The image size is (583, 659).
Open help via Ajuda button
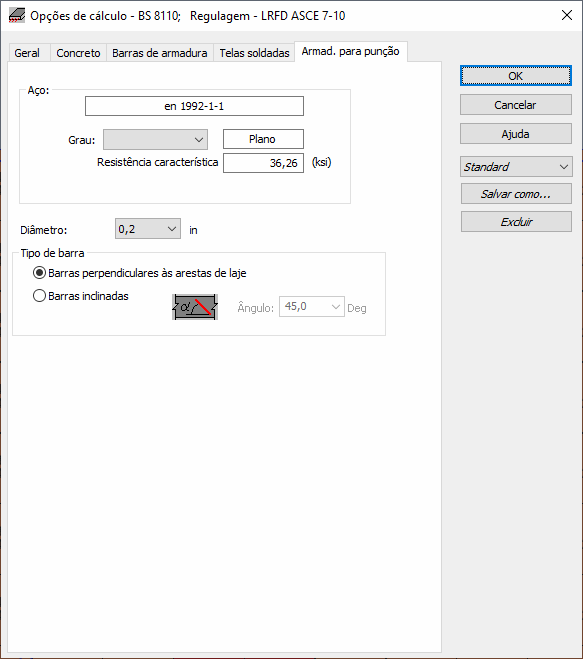pos(516,134)
